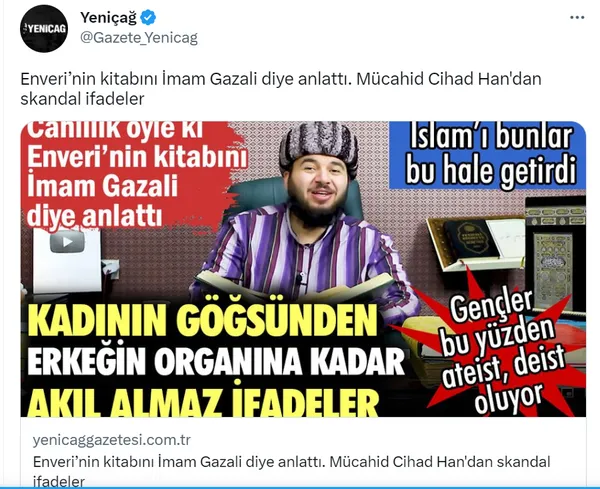
Task: Click the blue banner "İslam'ı bunlar bu hale getirdi"
Action: coord(488,155)
